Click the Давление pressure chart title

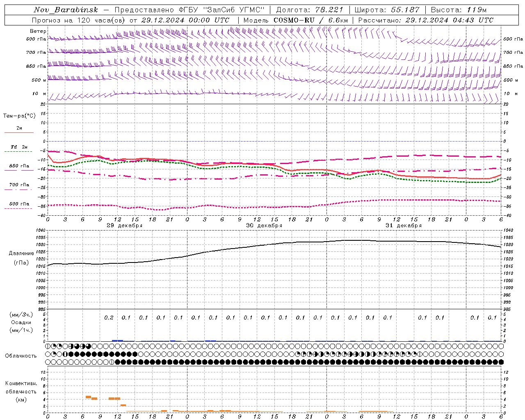(21, 253)
